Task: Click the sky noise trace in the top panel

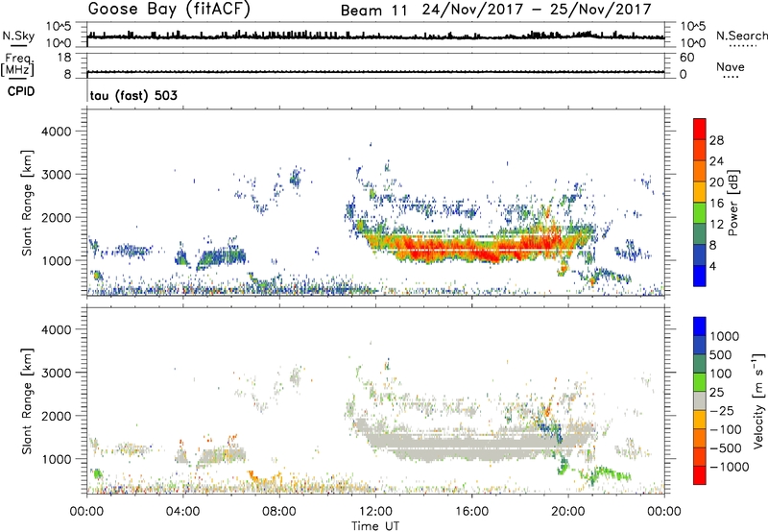Action: 375,36
